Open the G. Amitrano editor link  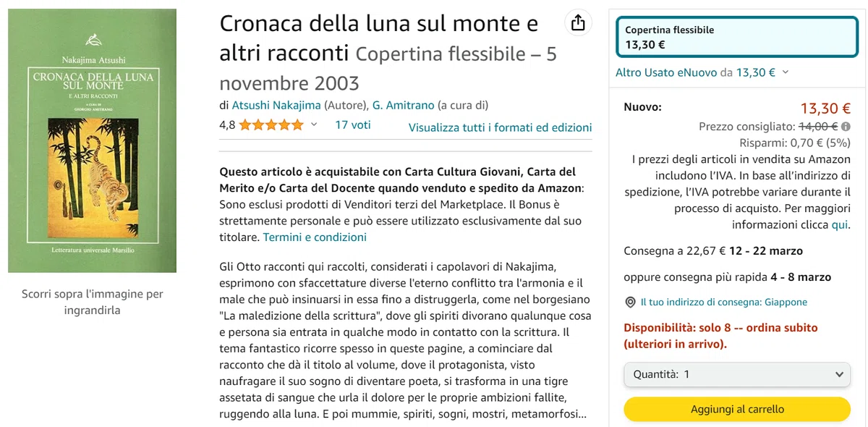tap(404, 105)
